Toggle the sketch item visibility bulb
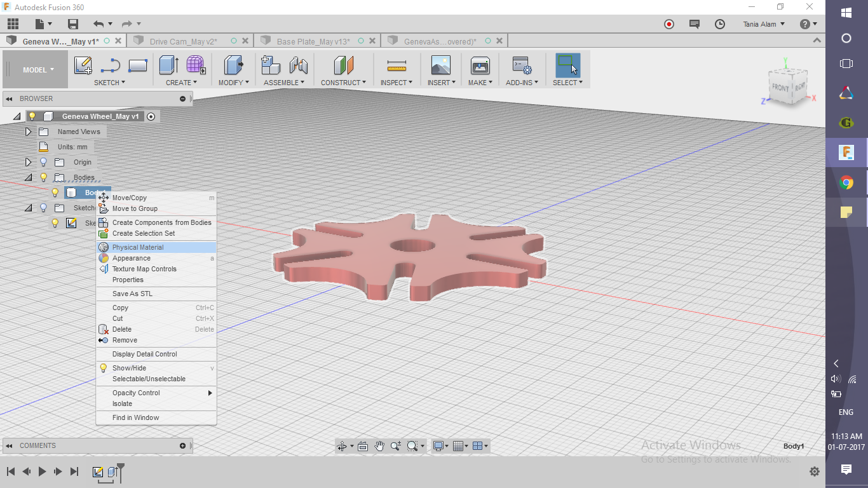 [55, 223]
